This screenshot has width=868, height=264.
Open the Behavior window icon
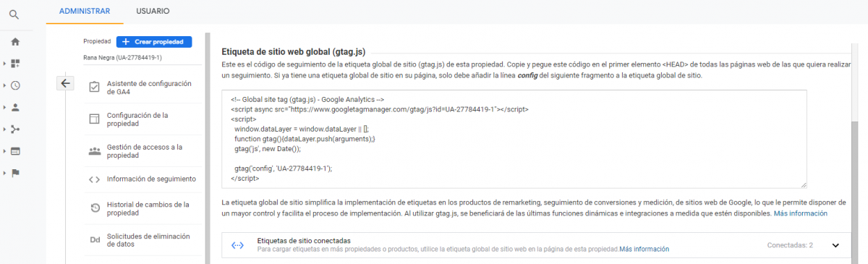coord(15,151)
